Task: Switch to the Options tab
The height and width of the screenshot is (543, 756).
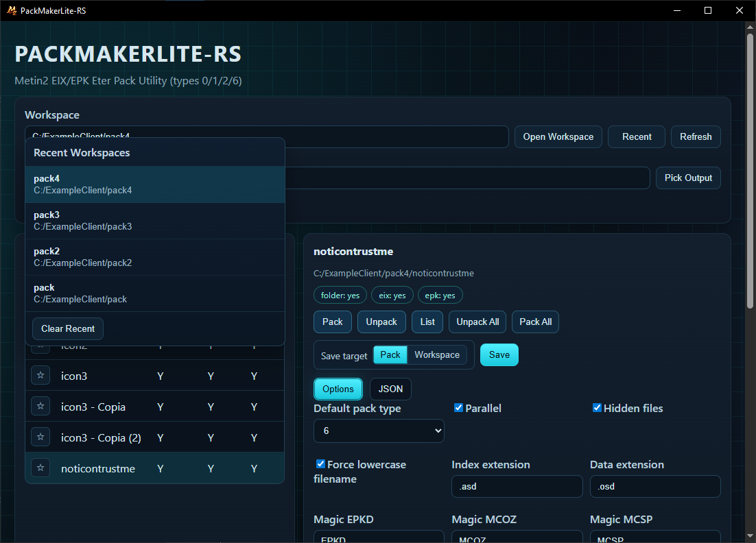Action: tap(338, 389)
